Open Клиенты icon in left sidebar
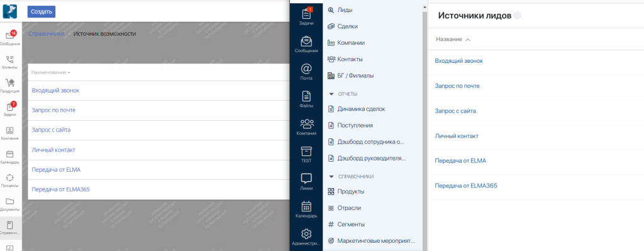The height and width of the screenshot is (251, 644). click(x=10, y=62)
